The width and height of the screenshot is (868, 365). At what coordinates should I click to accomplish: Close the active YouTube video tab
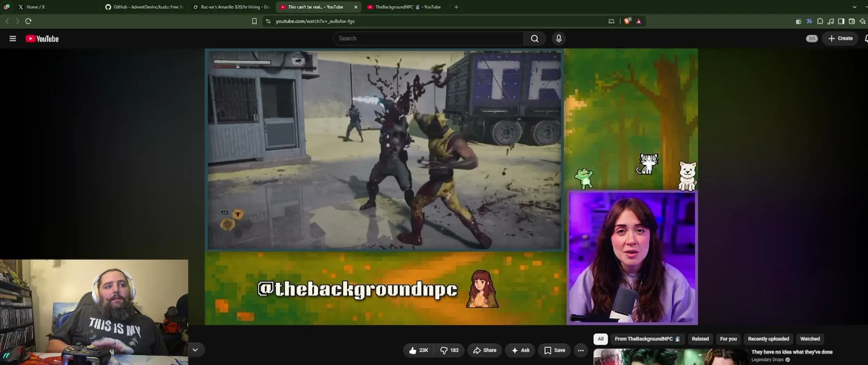click(x=356, y=7)
